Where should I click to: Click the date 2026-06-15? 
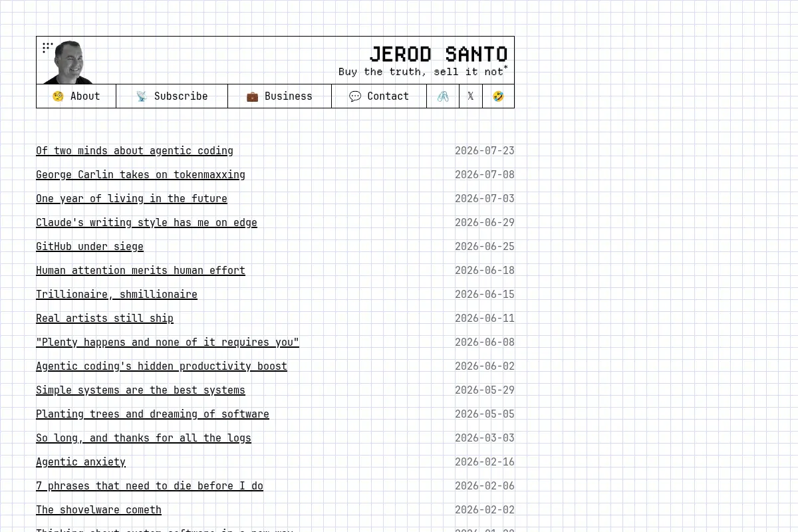pyautogui.click(x=485, y=295)
